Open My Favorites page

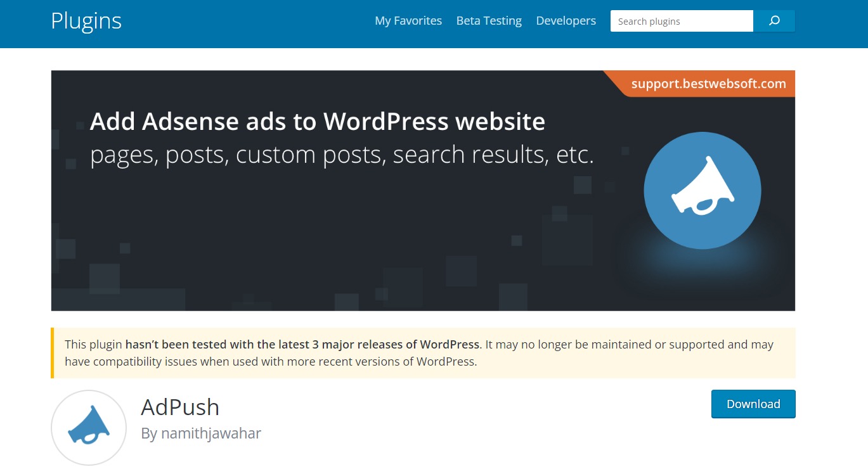tap(408, 21)
